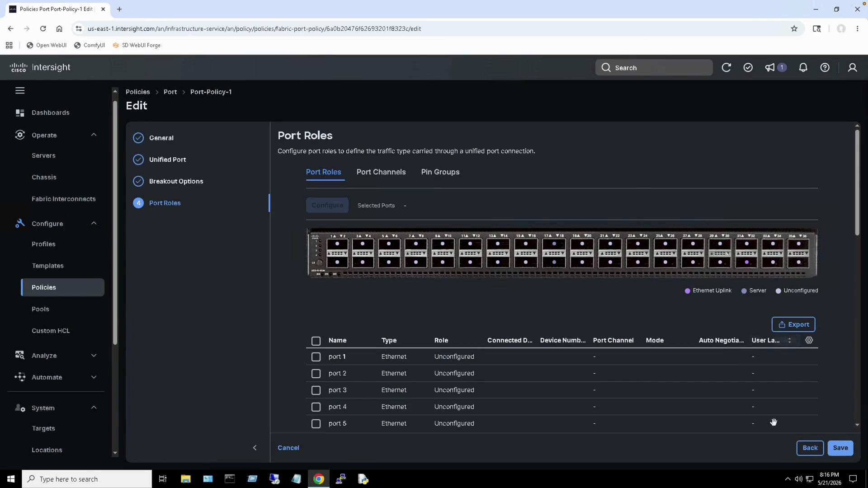The image size is (868, 488).
Task: Open the requests checkmark icon
Action: [748, 68]
